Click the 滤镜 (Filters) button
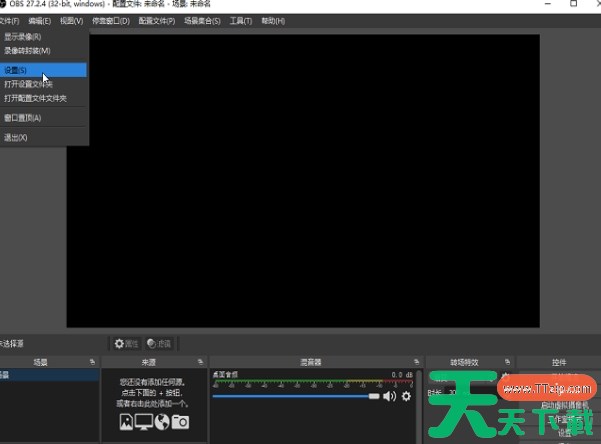Screen dimensions: 601x444 [x=159, y=343]
